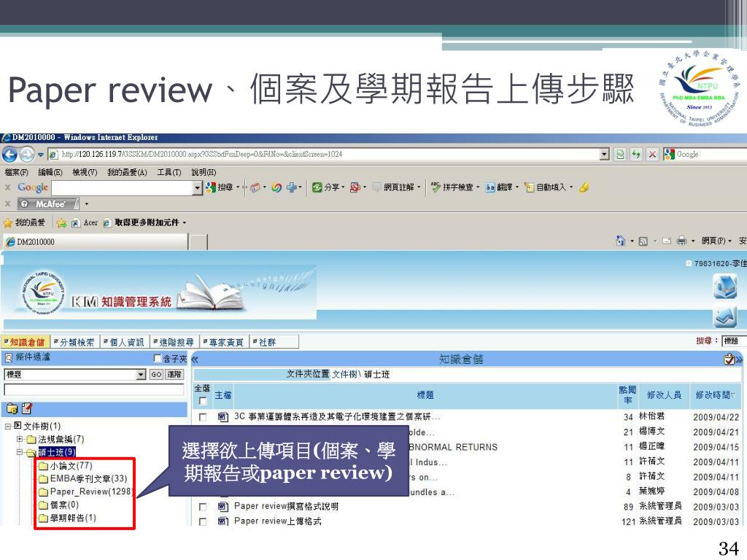
Task: Click the Print icon in command bar
Action: point(682,241)
